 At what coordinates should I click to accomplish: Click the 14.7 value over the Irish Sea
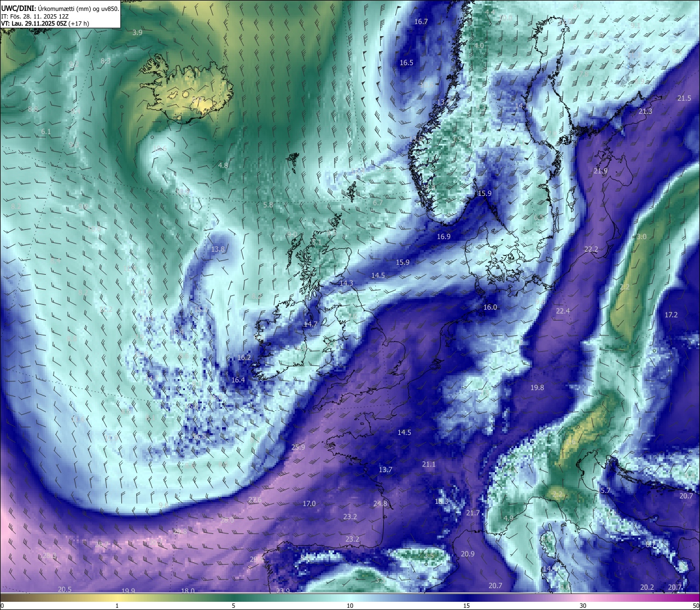[x=311, y=324]
